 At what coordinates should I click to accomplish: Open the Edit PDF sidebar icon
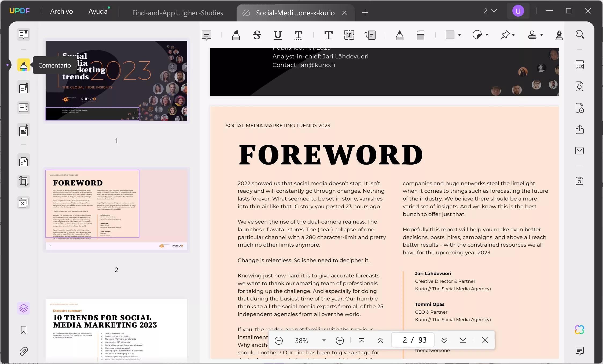pyautogui.click(x=24, y=88)
